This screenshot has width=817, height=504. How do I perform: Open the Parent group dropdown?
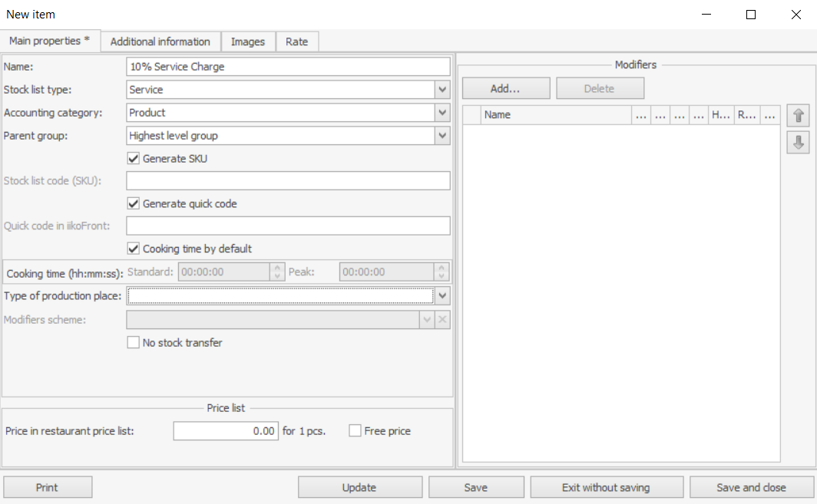[442, 136]
